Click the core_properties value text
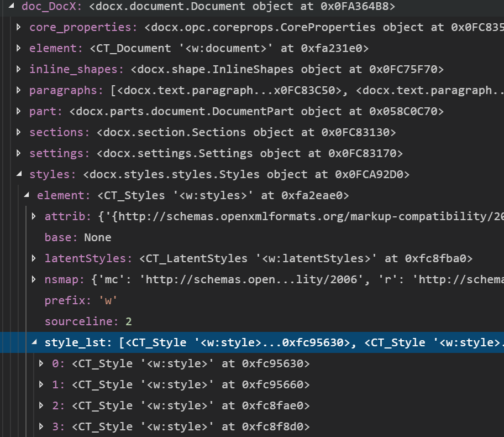 tap(324, 27)
